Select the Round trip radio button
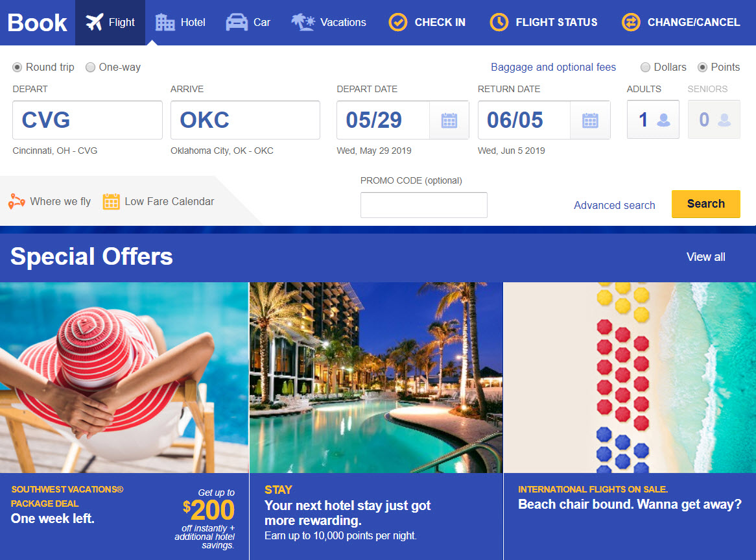The height and width of the screenshot is (560, 756). point(18,67)
